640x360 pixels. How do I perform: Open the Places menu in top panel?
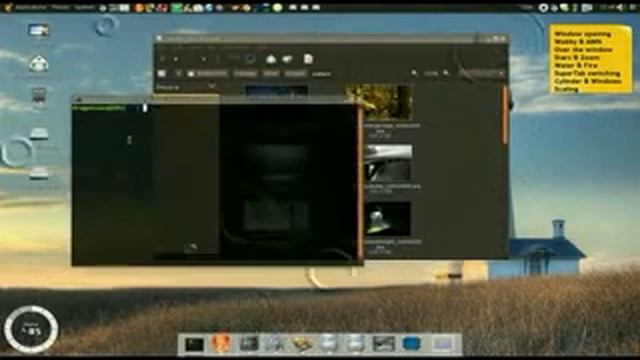coord(60,7)
